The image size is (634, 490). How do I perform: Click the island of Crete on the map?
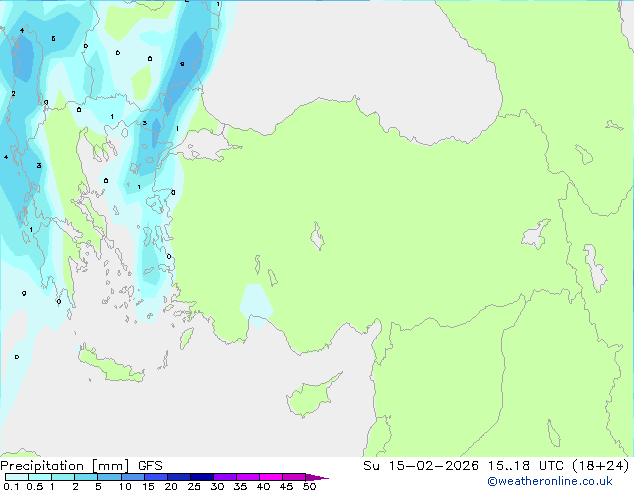click(x=110, y=365)
